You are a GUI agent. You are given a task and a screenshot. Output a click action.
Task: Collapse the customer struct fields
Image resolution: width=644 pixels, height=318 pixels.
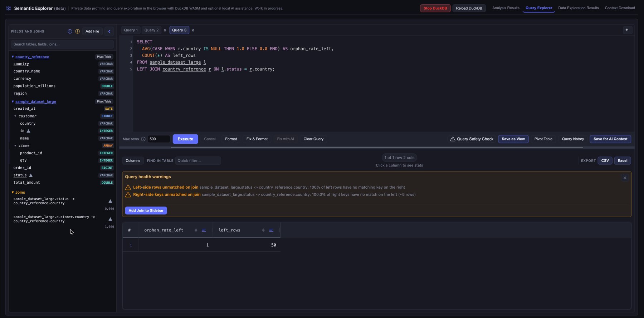tap(15, 116)
